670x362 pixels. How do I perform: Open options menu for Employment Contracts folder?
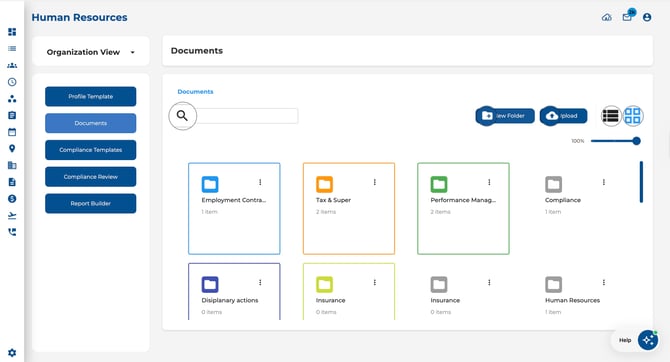tap(260, 182)
